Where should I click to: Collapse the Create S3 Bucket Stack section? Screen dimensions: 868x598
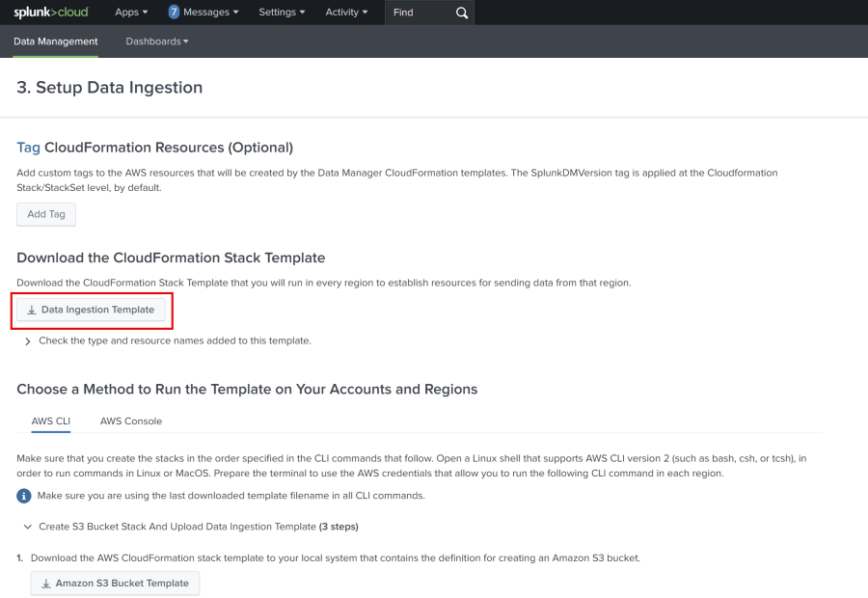point(191,527)
